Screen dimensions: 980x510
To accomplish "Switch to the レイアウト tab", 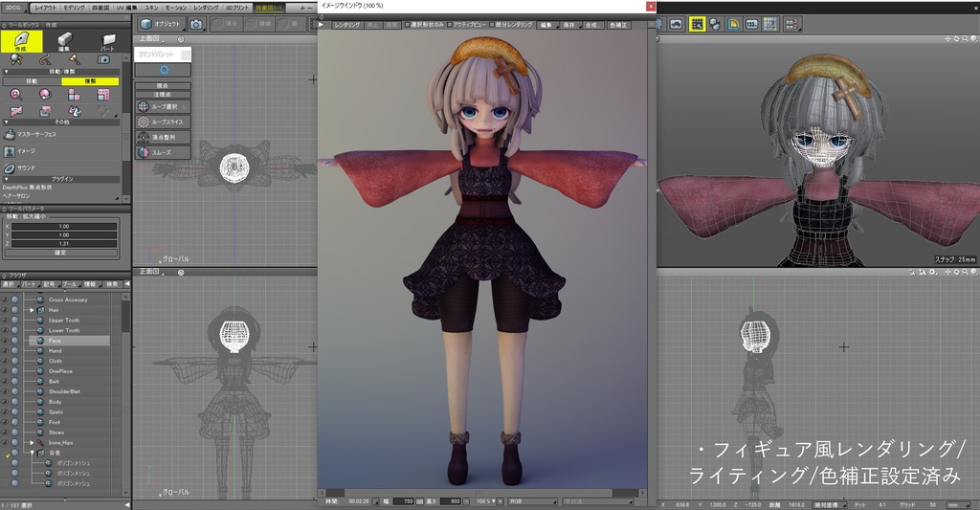I will pyautogui.click(x=45, y=8).
